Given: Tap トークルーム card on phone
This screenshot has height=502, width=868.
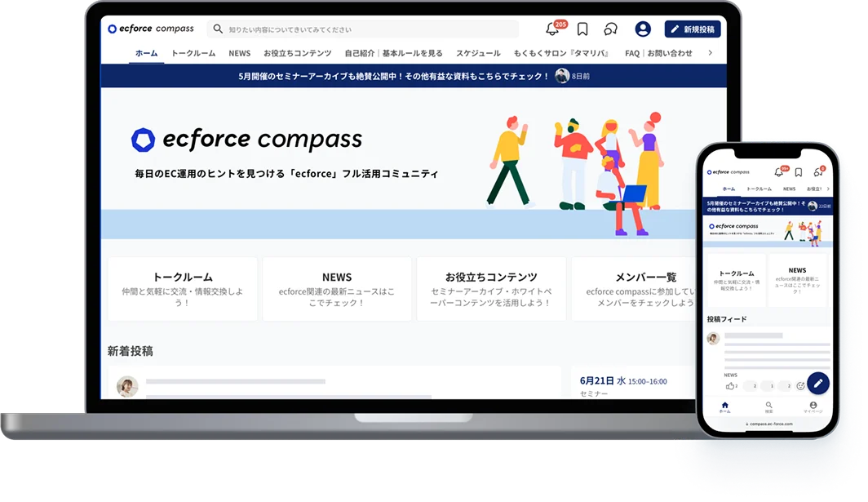Looking at the screenshot, I should click(736, 280).
